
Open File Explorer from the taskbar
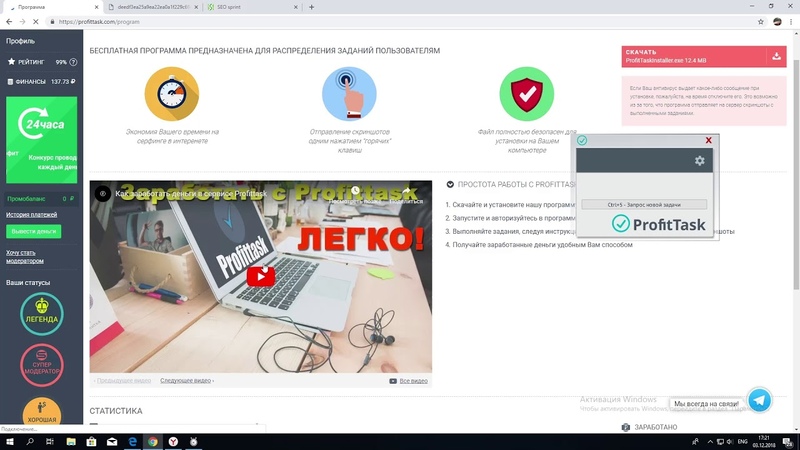pyautogui.click(x=71, y=442)
